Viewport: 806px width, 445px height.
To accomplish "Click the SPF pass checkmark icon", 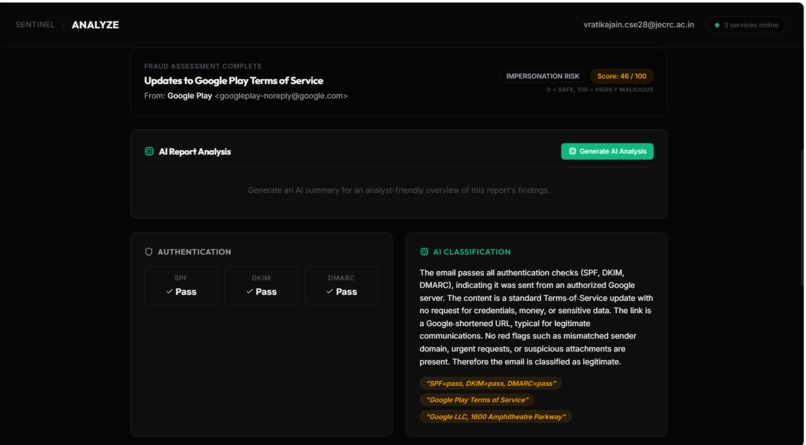I will (x=169, y=291).
